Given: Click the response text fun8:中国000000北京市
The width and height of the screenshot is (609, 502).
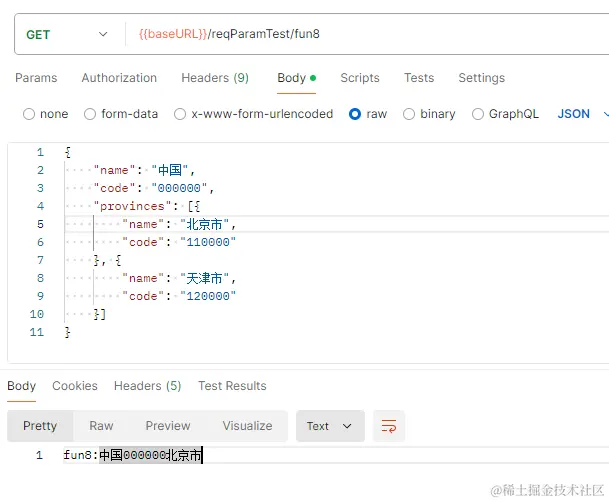Looking at the screenshot, I should pyautogui.click(x=133, y=455).
